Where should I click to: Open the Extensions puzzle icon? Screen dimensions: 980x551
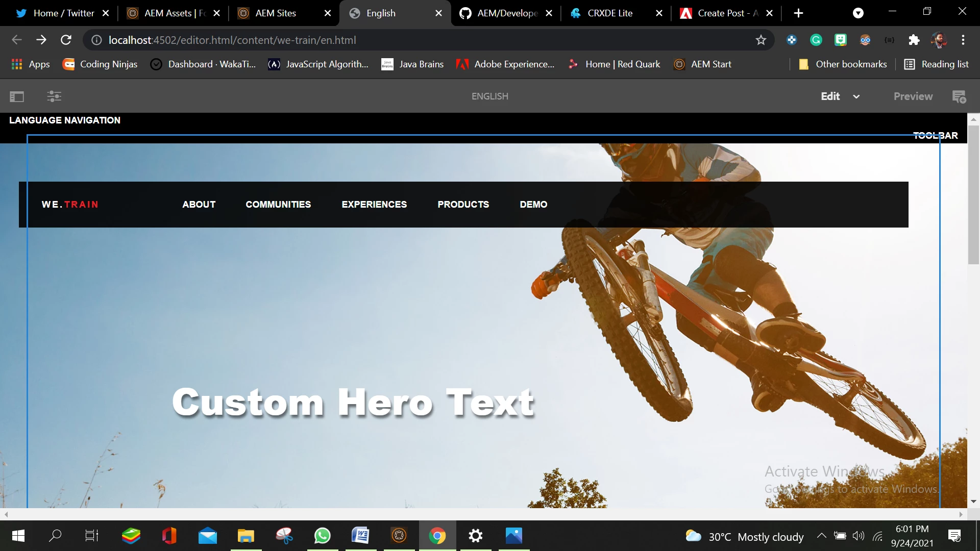[x=914, y=40]
